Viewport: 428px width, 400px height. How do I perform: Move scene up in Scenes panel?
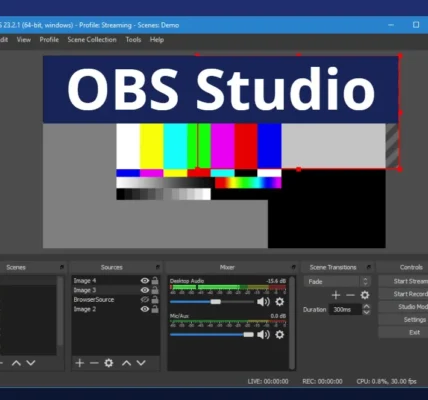click(x=16, y=363)
